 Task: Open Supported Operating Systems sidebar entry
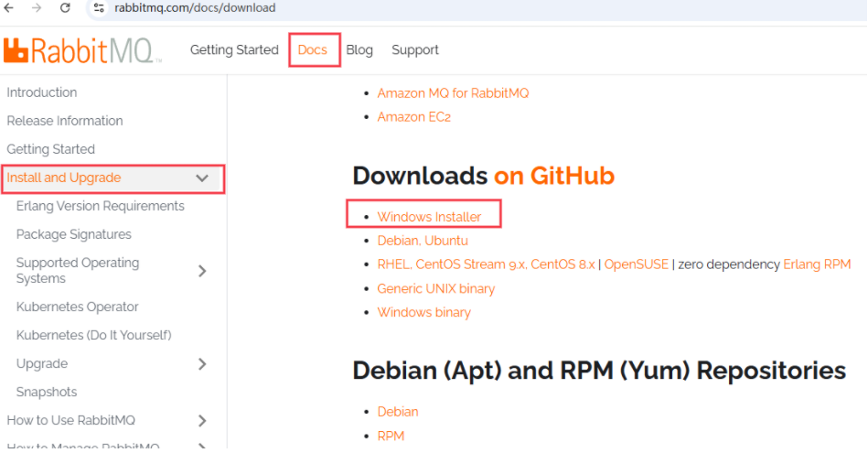click(78, 270)
